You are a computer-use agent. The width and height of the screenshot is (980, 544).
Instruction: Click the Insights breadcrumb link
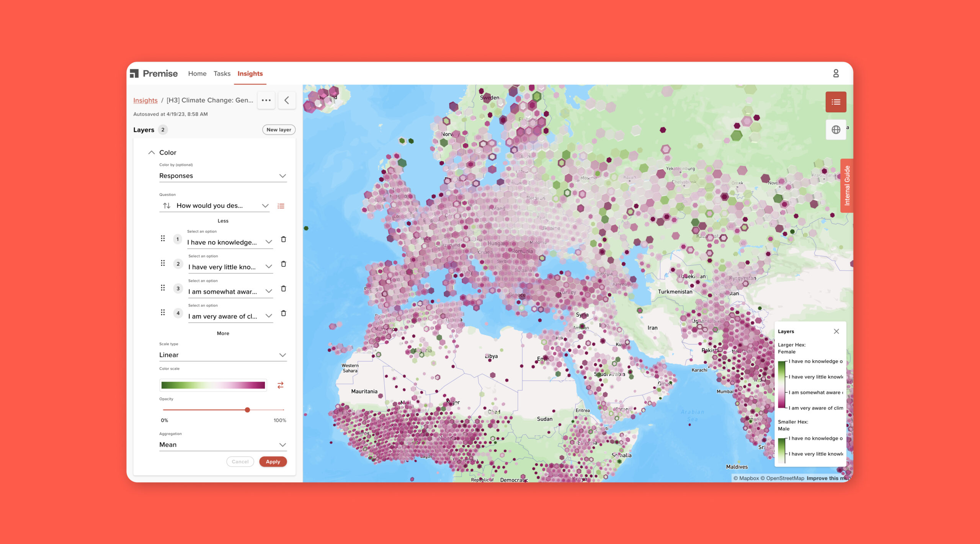click(145, 100)
